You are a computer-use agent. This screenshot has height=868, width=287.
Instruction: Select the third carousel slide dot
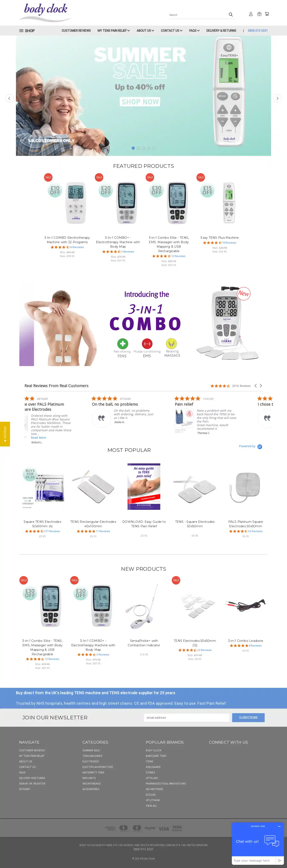(143, 148)
